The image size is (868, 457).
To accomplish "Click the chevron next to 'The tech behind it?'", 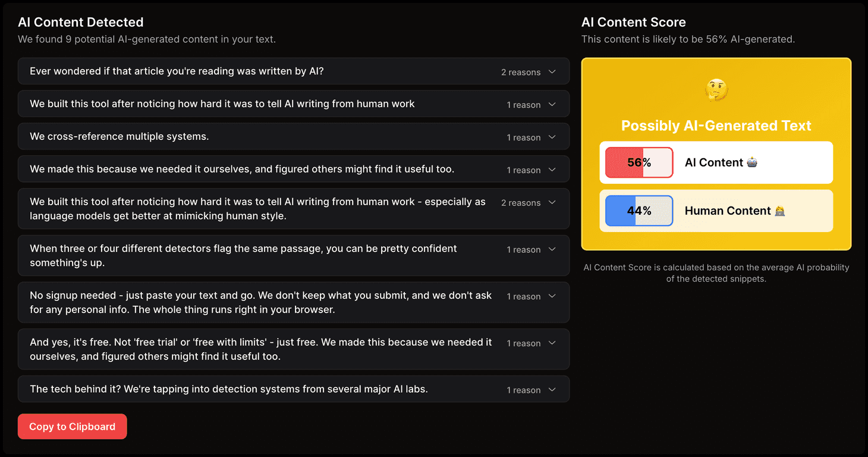I will (x=551, y=389).
